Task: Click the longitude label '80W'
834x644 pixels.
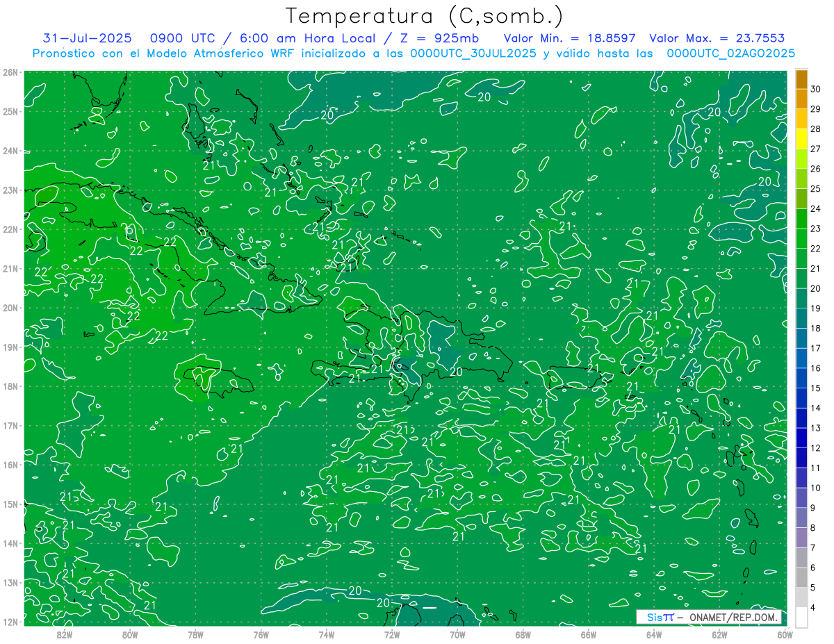Action: click(130, 634)
